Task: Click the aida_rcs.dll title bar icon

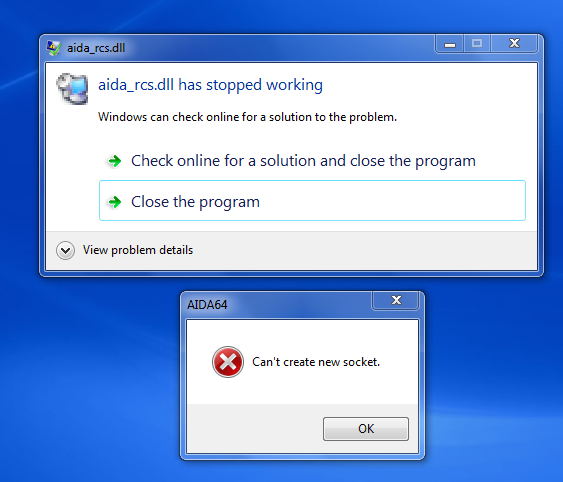Action: 54,48
